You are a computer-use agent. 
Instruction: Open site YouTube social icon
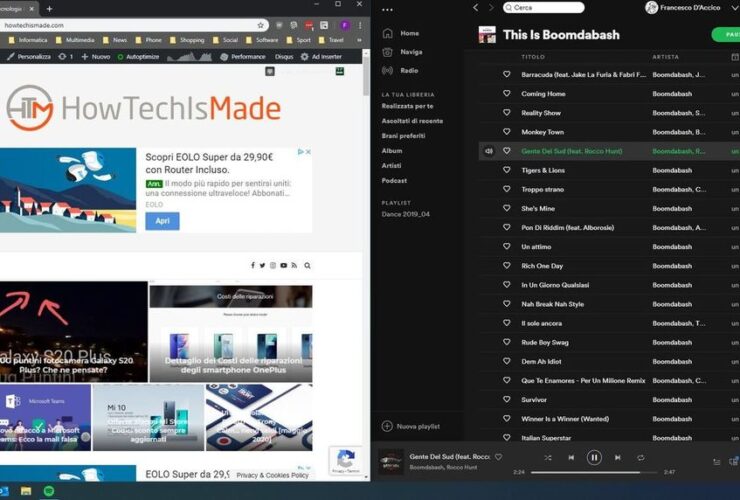click(284, 265)
